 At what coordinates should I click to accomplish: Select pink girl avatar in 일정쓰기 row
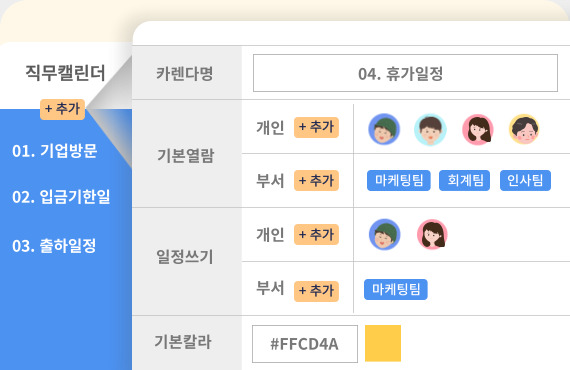pos(432,234)
